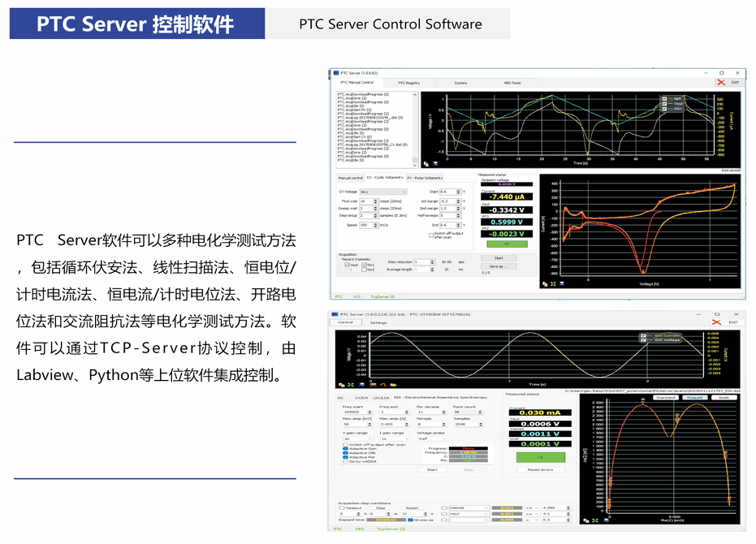Screen dimensions: 756x544
Task: Click the TcpServer (0) status bar entry in 1.0.0.62 window
Action: tap(382, 296)
